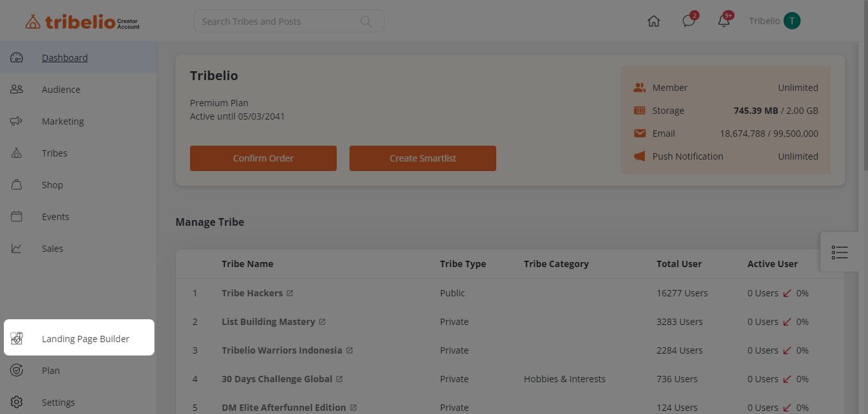Open the Dashboard menu item
The width and height of the screenshot is (868, 414).
point(78,58)
